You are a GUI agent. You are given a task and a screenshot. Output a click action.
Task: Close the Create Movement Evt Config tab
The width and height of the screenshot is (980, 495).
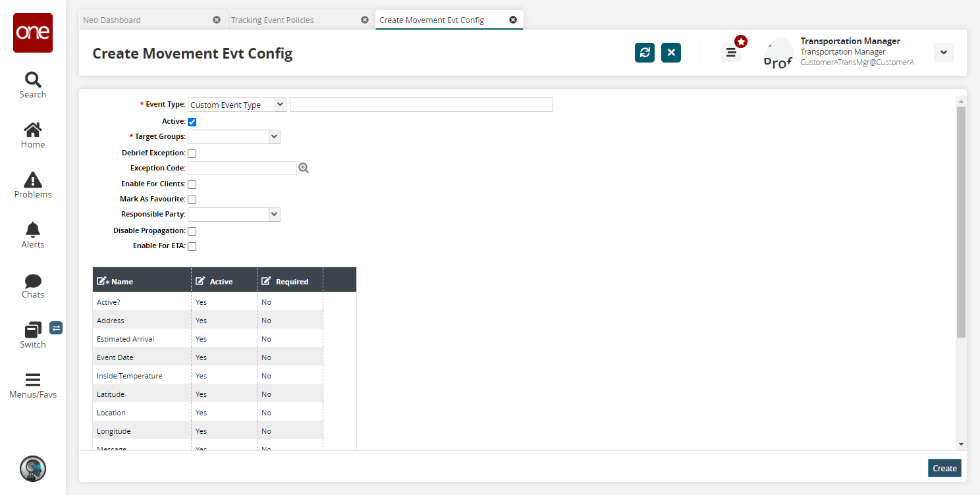pyautogui.click(x=513, y=20)
